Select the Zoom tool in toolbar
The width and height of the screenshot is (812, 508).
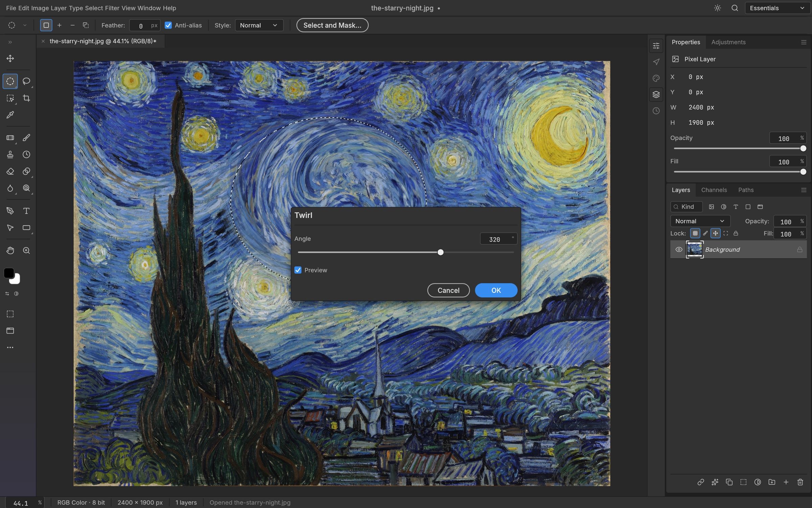[26, 251]
